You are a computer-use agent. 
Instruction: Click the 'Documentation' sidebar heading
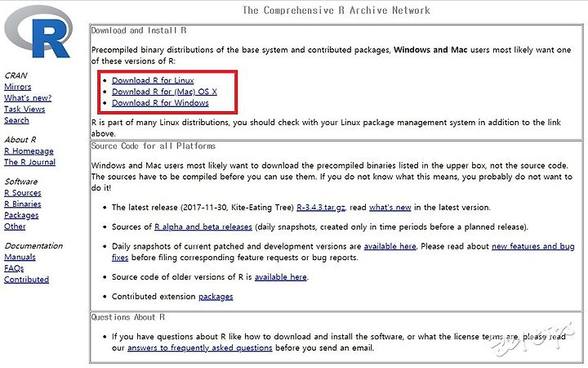coord(33,246)
